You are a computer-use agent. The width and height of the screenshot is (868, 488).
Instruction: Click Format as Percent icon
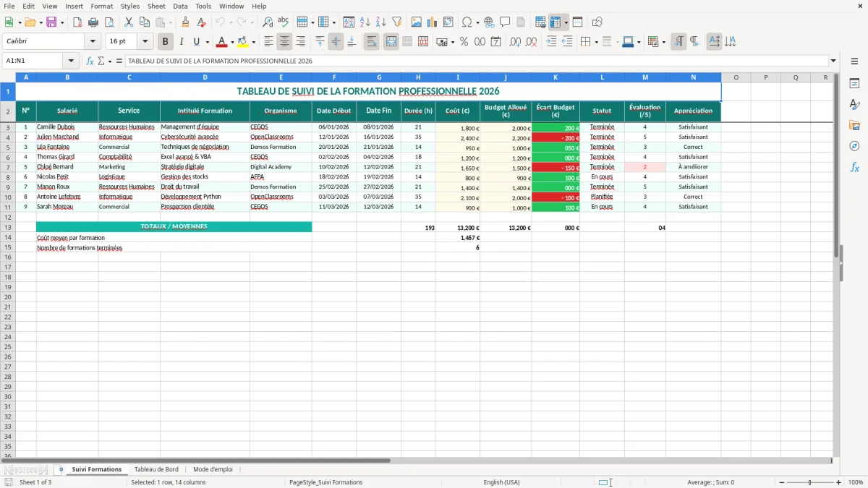(464, 42)
